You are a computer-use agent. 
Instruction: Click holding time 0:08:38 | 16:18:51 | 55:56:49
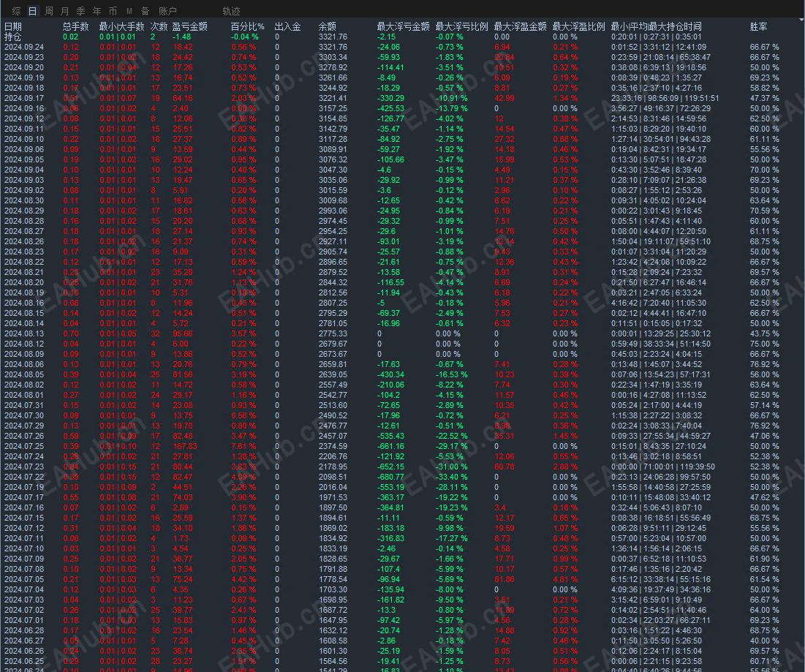click(661, 518)
